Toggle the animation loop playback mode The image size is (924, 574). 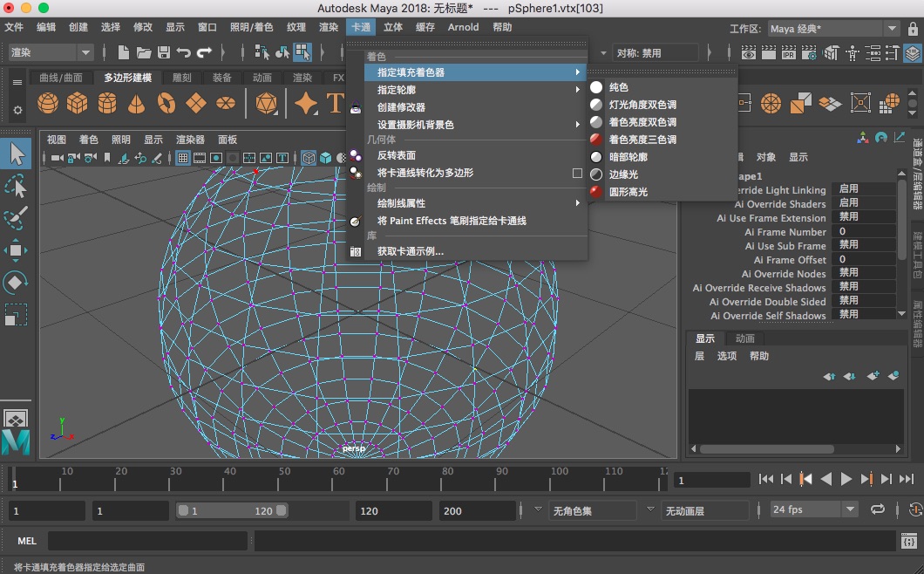(877, 509)
